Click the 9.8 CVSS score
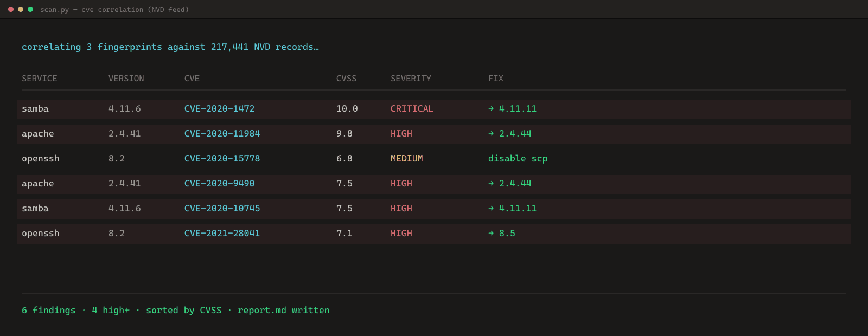Image resolution: width=868 pixels, height=336 pixels. (344, 134)
